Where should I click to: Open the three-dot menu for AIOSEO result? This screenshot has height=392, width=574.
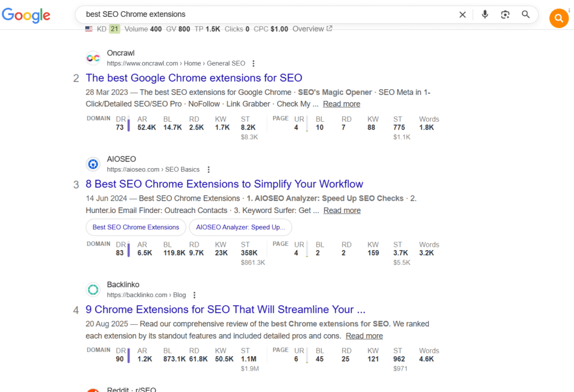point(209,169)
